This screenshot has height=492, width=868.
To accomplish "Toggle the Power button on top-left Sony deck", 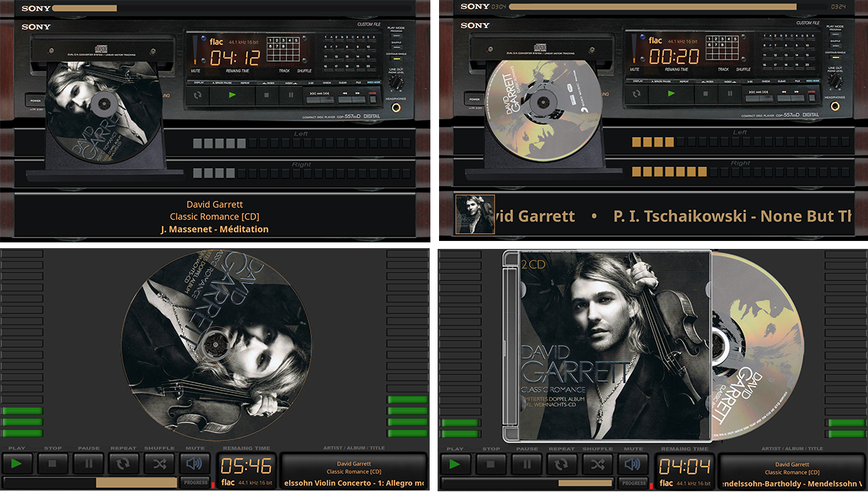I will pyautogui.click(x=34, y=100).
